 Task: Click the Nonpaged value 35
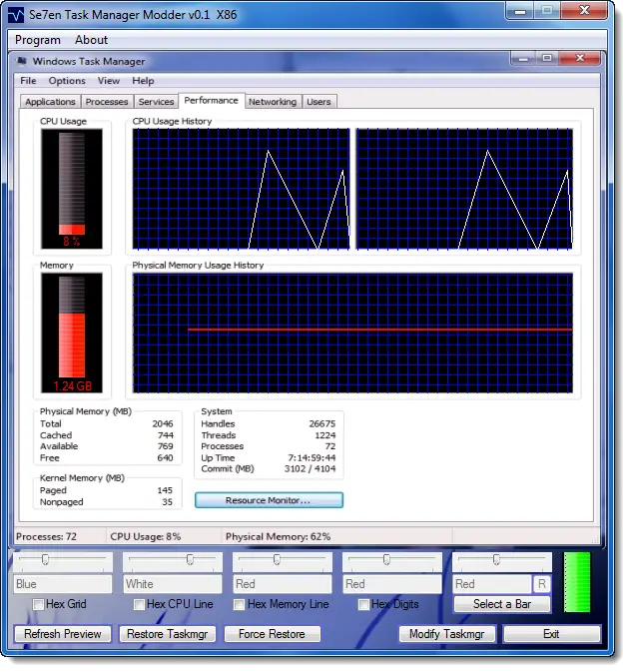[168, 502]
